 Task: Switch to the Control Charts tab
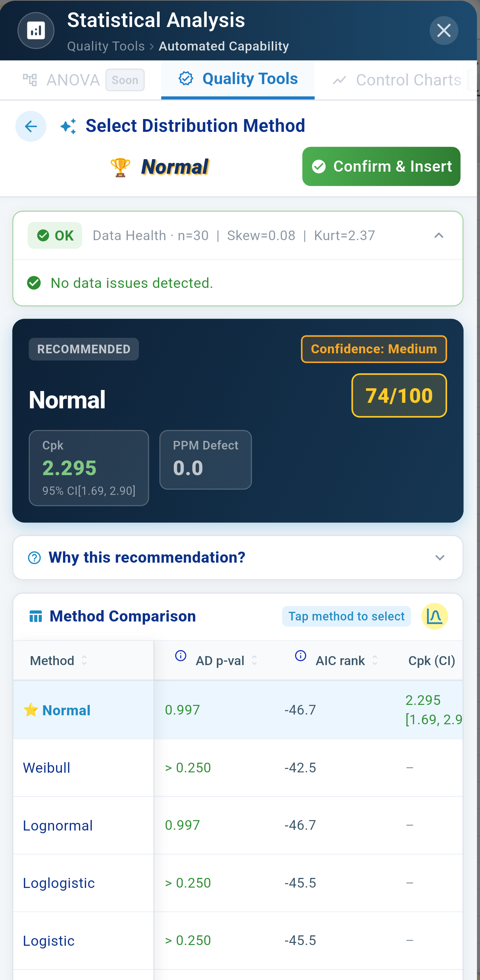[x=408, y=80]
